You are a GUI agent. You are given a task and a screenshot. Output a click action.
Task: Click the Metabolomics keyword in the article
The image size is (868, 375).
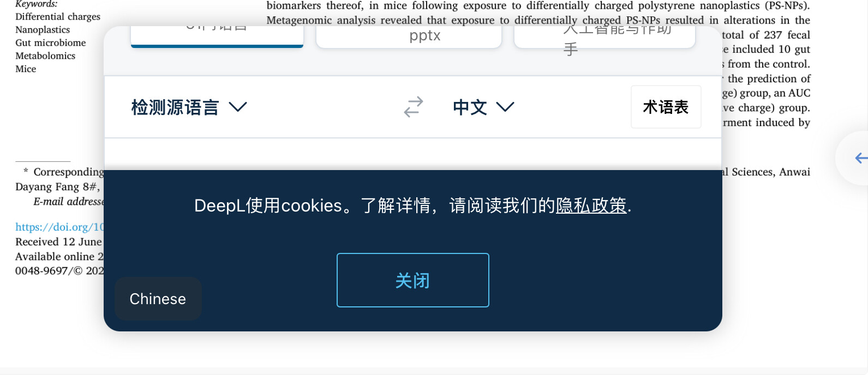(45, 56)
